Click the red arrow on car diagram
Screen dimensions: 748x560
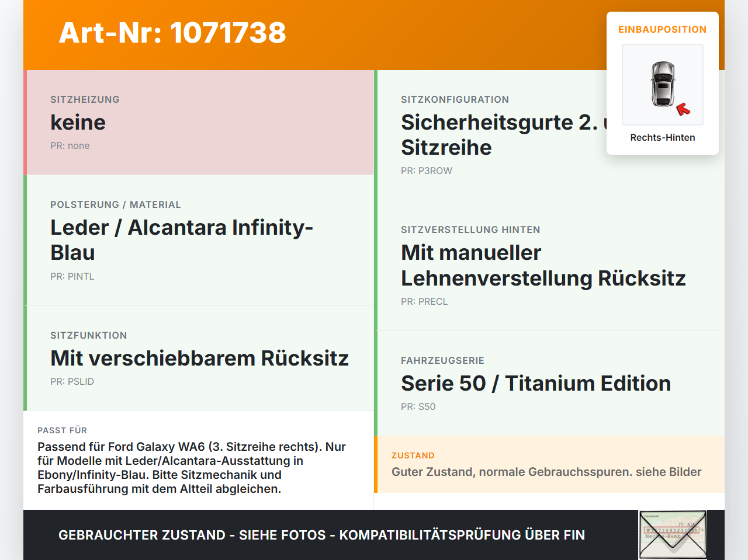(x=683, y=109)
